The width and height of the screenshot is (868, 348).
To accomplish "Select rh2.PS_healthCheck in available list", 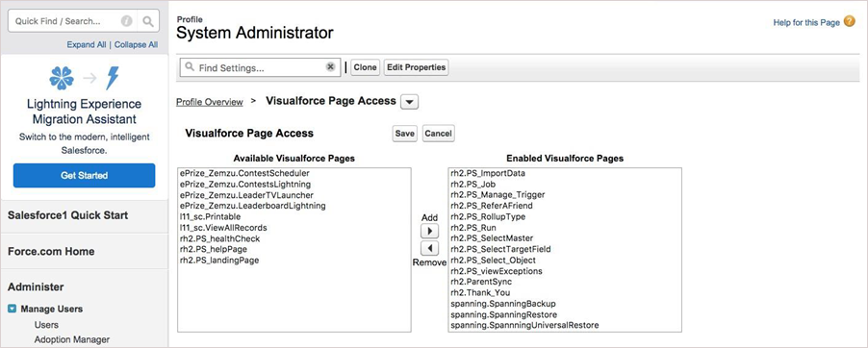I will [294, 238].
